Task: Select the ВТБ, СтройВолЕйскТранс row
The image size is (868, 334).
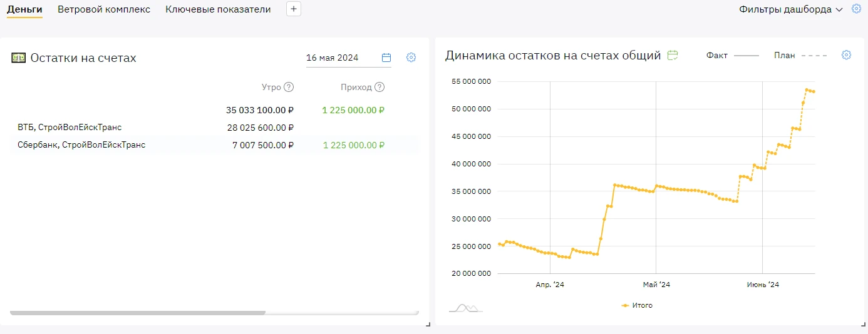Action: tap(214, 128)
